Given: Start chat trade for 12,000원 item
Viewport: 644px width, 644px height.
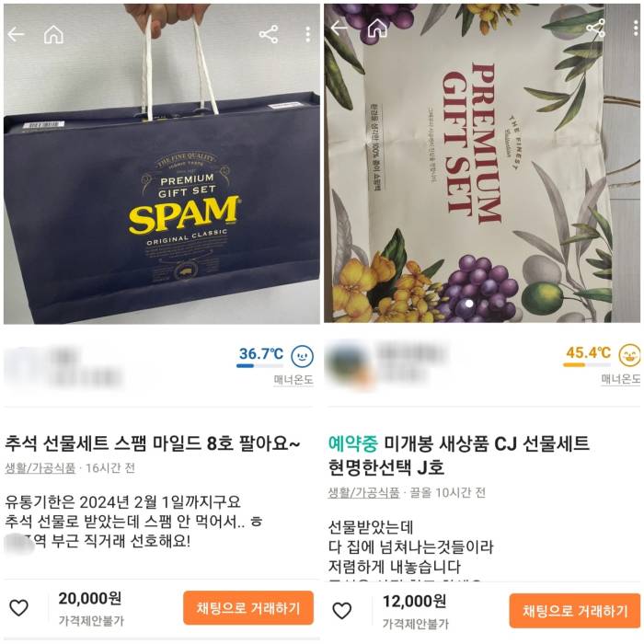Looking at the screenshot, I should (x=575, y=611).
